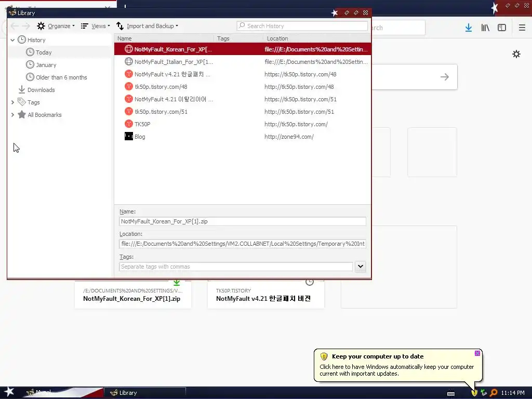Expand the Tags tree node
Image resolution: width=532 pixels, height=399 pixels.
[12, 102]
